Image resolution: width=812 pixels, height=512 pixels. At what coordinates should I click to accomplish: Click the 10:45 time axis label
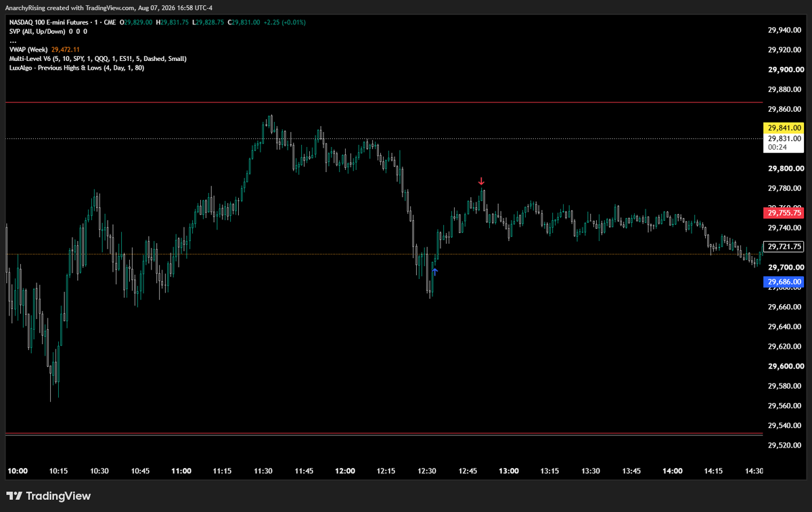point(140,471)
